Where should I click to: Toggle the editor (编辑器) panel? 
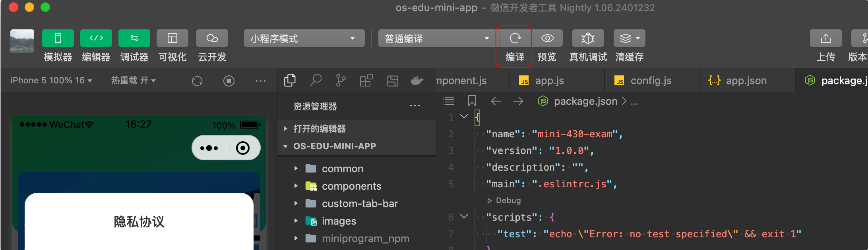tap(96, 38)
